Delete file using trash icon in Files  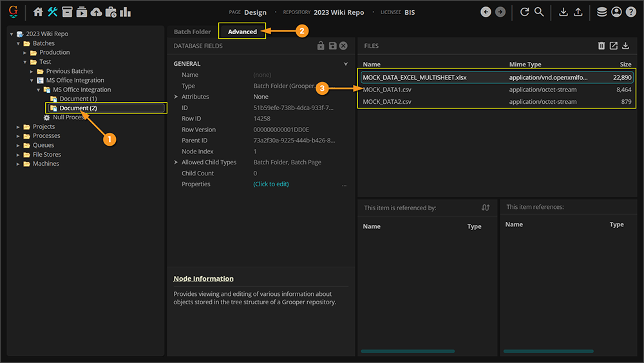(601, 46)
